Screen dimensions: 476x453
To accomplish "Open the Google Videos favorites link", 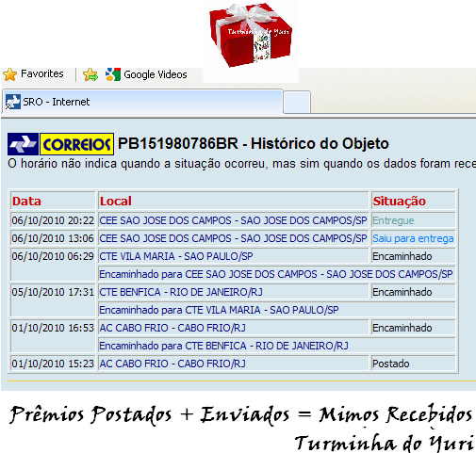I will (x=156, y=74).
